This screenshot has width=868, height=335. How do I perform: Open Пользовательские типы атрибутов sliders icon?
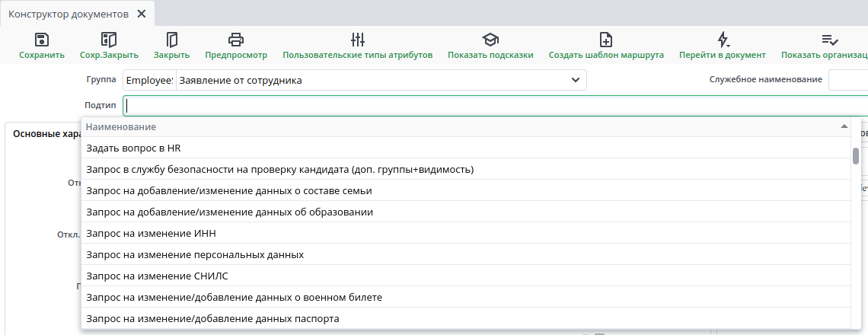358,40
